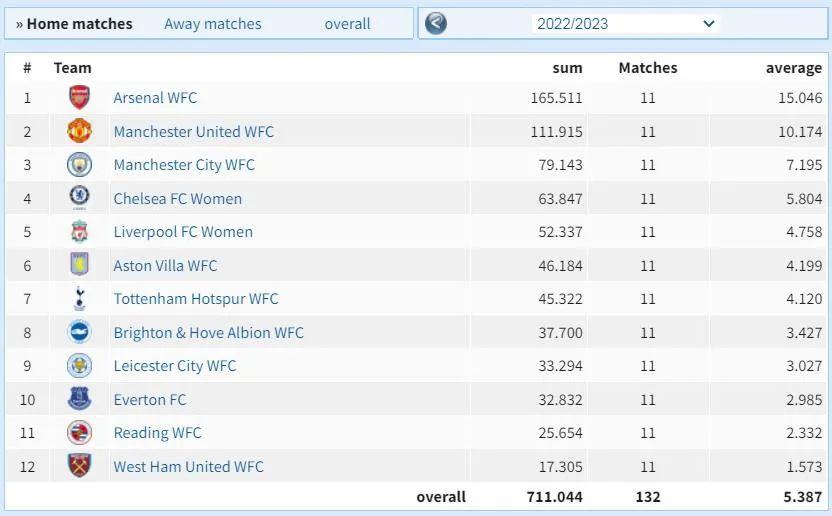The image size is (832, 516).
Task: Click the Arsenal WFC club crest
Action: (x=79, y=98)
